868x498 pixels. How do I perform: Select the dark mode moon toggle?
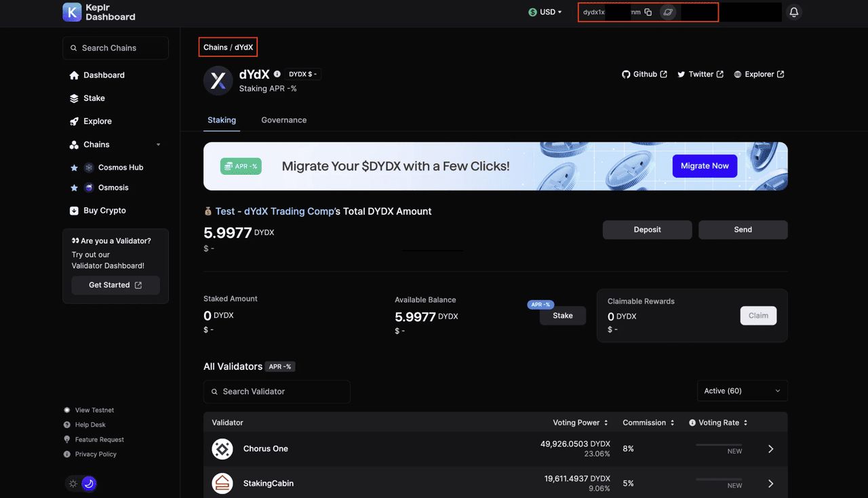[x=89, y=484]
